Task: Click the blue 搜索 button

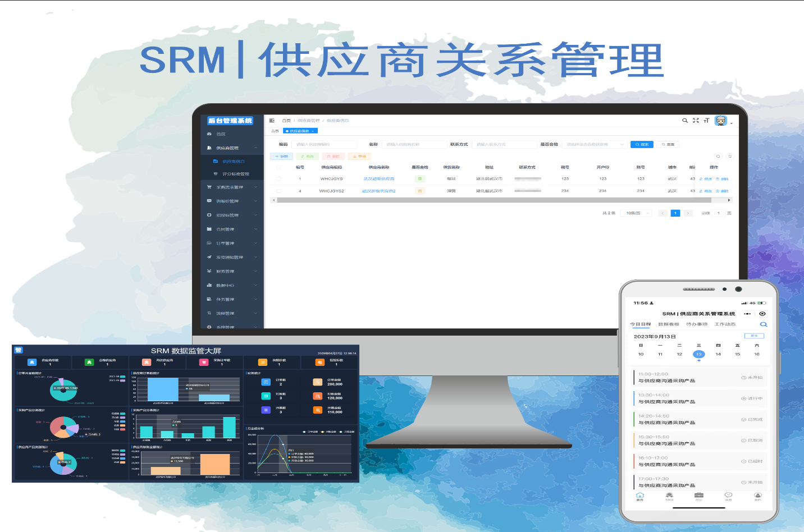Action: [642, 145]
